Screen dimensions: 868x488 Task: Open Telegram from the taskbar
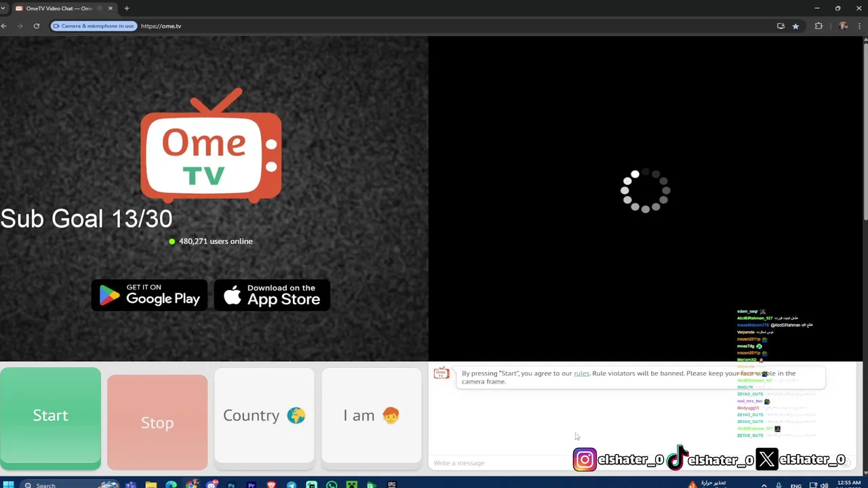(292, 485)
